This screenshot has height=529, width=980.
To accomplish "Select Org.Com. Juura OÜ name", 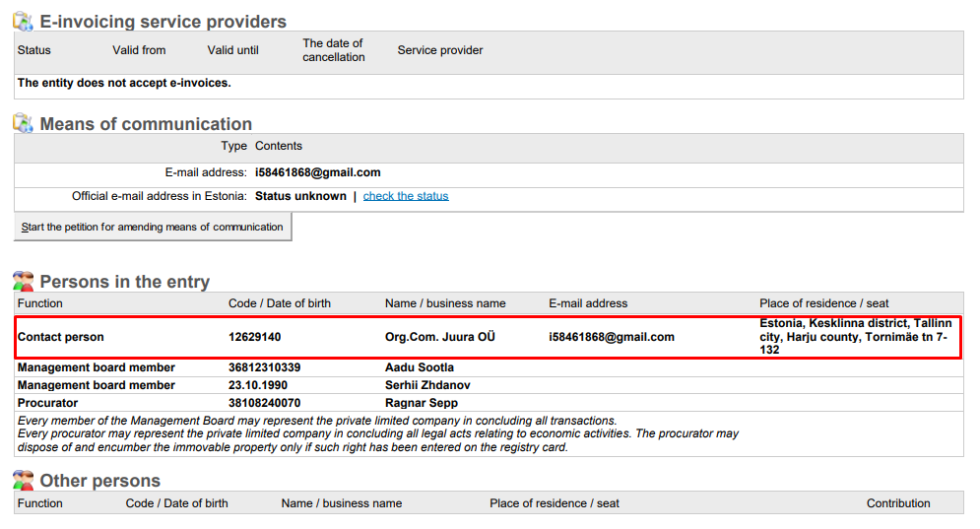I will pyautogui.click(x=440, y=337).
